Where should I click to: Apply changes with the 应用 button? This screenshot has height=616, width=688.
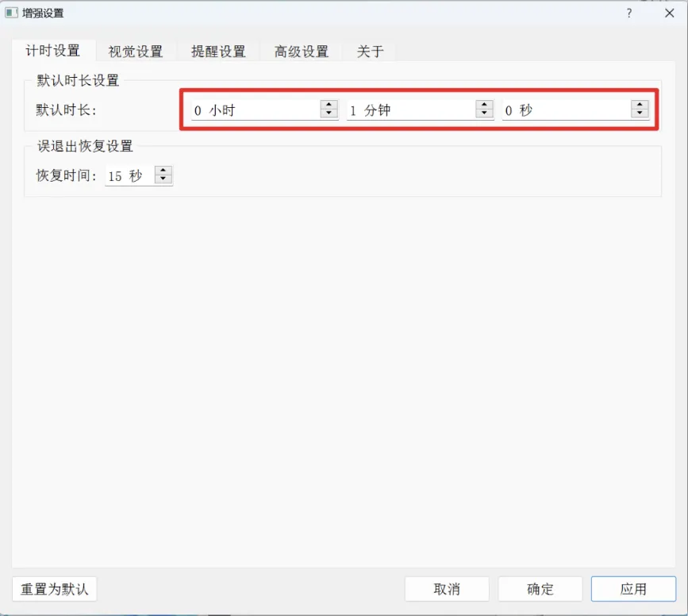pos(633,589)
